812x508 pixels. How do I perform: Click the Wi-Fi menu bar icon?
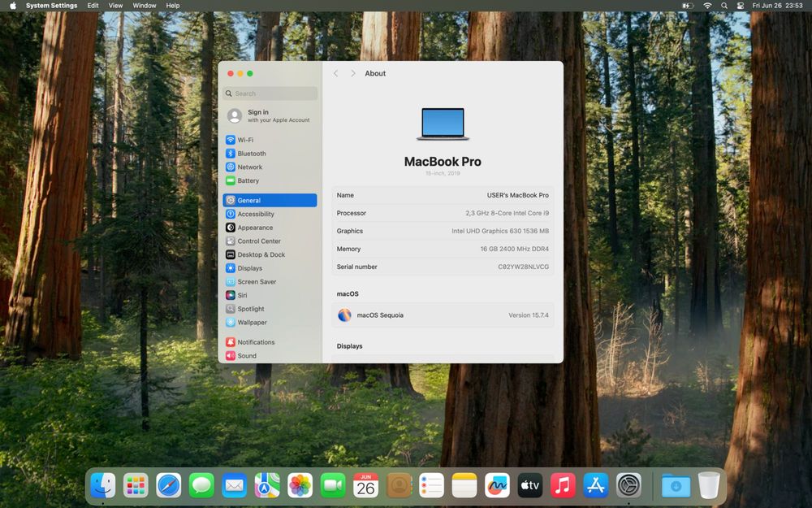point(707,6)
